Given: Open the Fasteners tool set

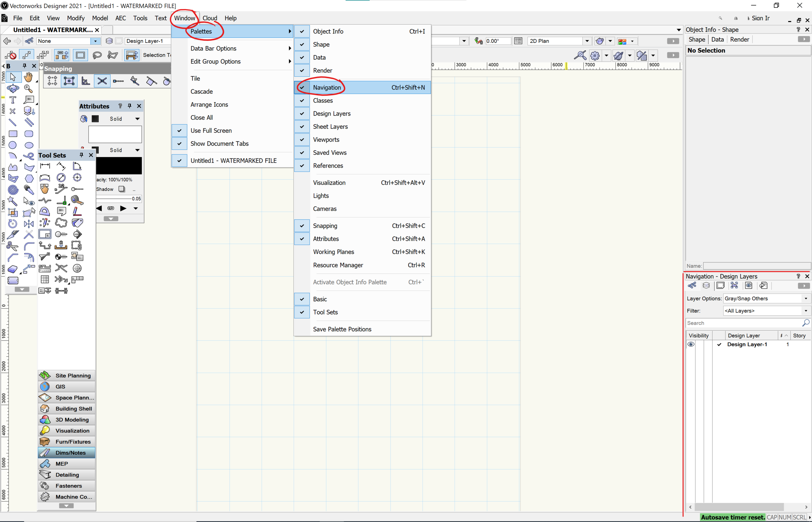Looking at the screenshot, I should (x=67, y=486).
